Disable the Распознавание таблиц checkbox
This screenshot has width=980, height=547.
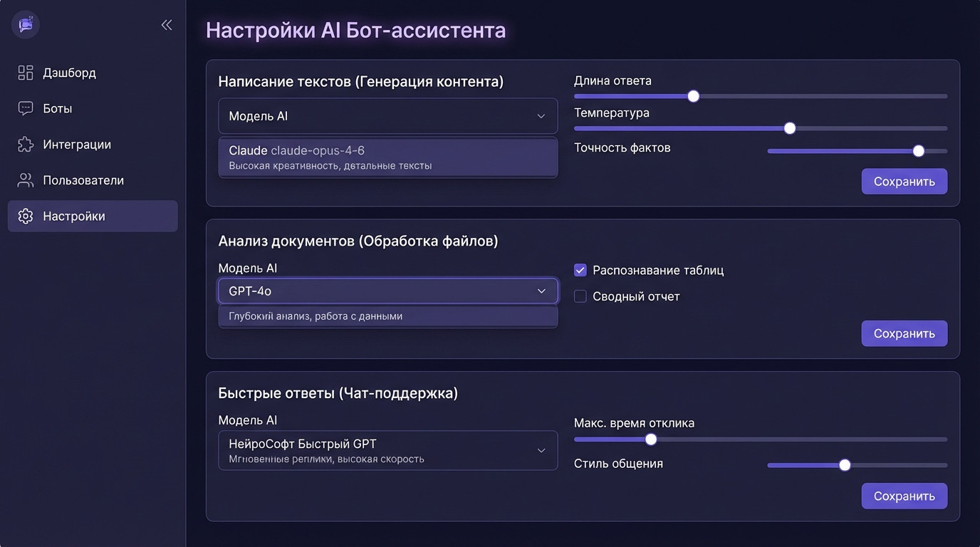pos(580,270)
